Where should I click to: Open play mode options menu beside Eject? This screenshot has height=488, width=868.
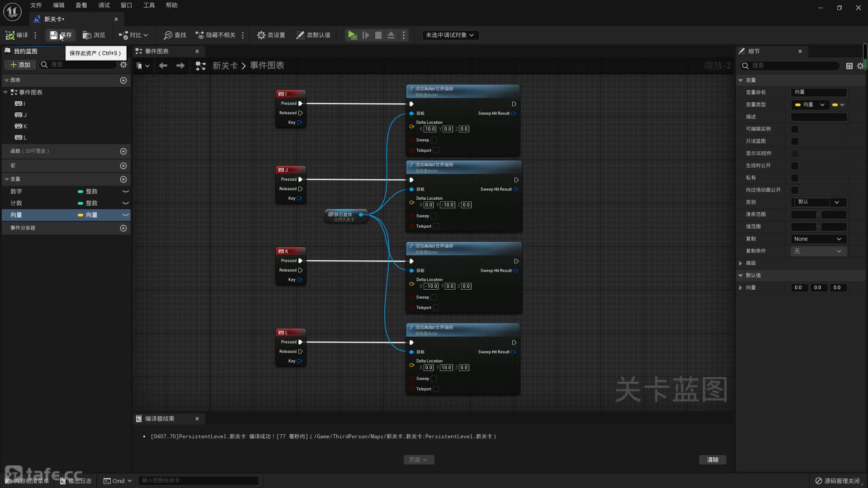click(404, 35)
